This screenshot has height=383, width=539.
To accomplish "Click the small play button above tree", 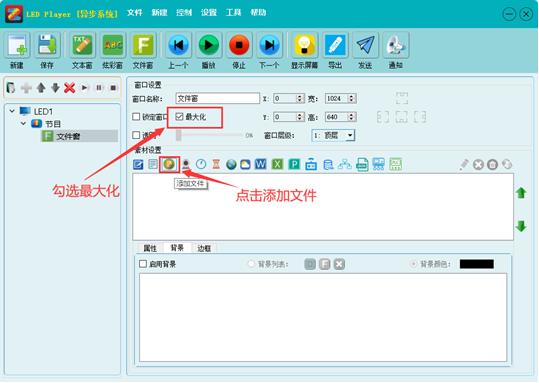I will (84, 88).
